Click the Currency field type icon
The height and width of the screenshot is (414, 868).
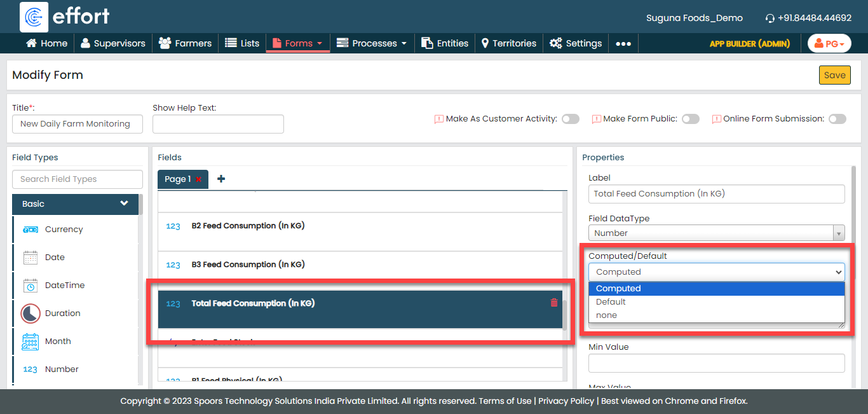(31, 230)
